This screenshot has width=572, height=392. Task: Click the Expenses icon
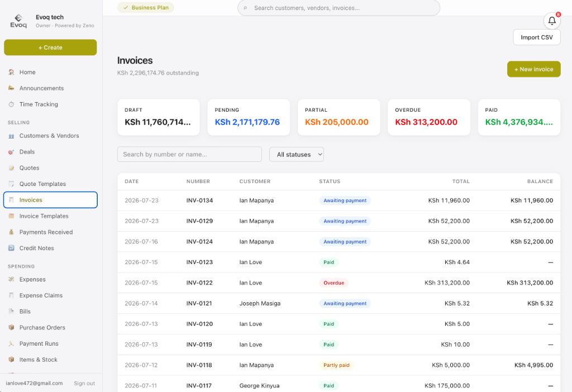click(11, 279)
